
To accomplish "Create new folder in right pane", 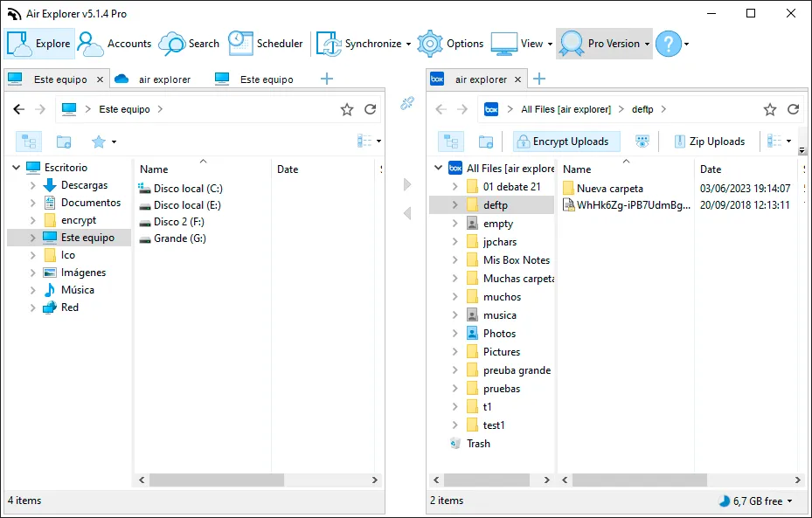I will coord(486,142).
